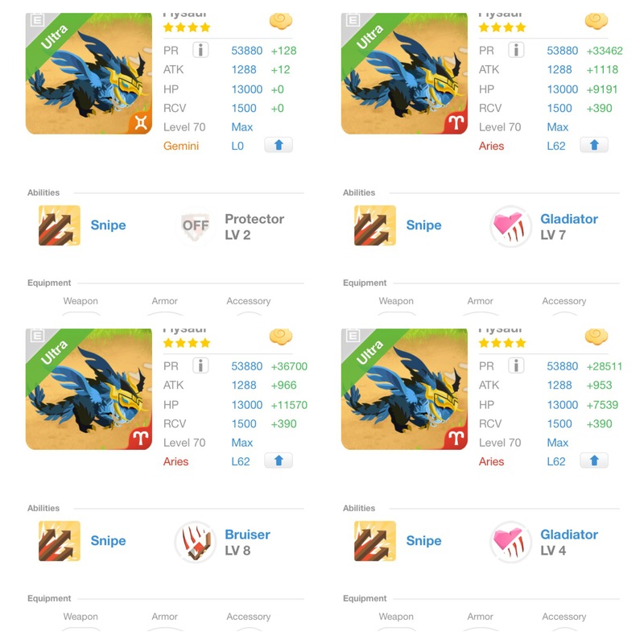This screenshot has height=644, width=644.
Task: Select Bruiser LV 8 ability icon
Action: (195, 542)
